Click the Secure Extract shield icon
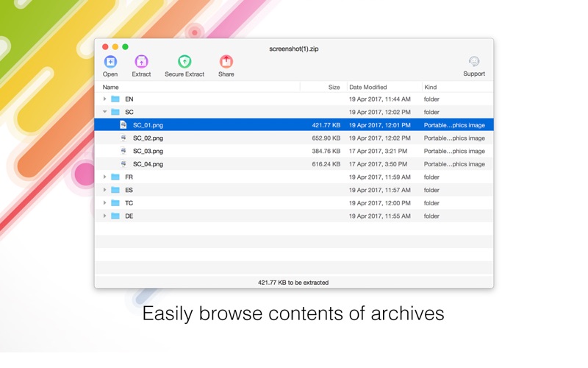Screen dimensions: 588x368 point(184,62)
